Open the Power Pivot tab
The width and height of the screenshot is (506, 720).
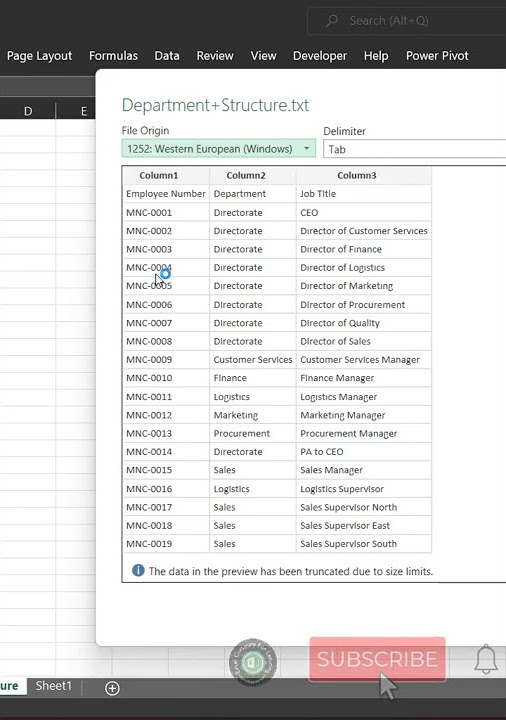437,56
